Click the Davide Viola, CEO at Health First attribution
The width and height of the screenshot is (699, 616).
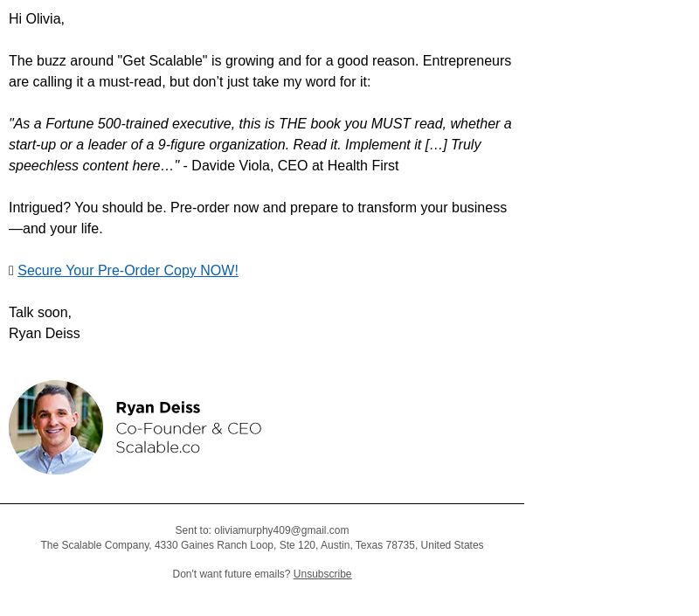pos(295,166)
